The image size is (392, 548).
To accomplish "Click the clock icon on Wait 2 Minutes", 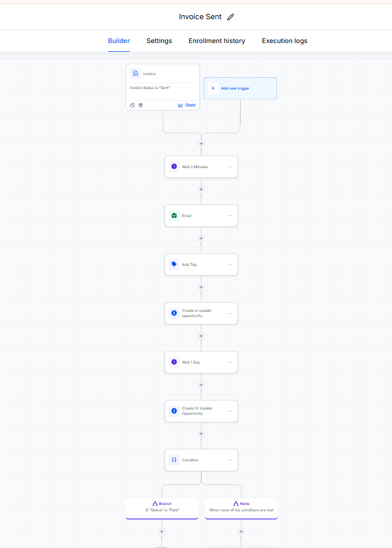I will tap(174, 167).
